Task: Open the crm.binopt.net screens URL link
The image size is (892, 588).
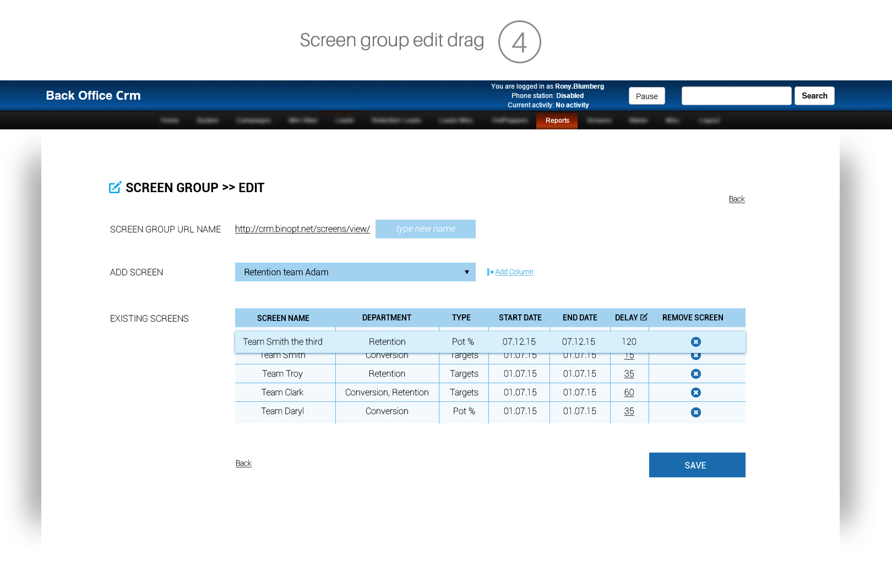Action: [302, 229]
